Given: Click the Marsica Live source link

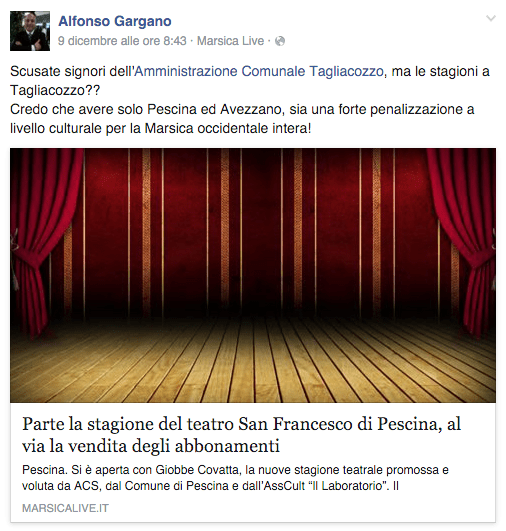Looking at the screenshot, I should 230,41.
